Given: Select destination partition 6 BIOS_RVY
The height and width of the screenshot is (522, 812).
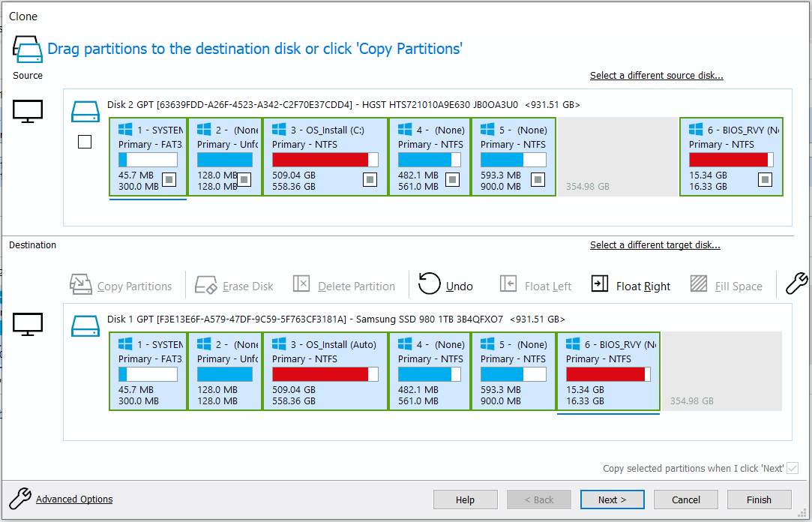Looking at the screenshot, I should (x=608, y=371).
